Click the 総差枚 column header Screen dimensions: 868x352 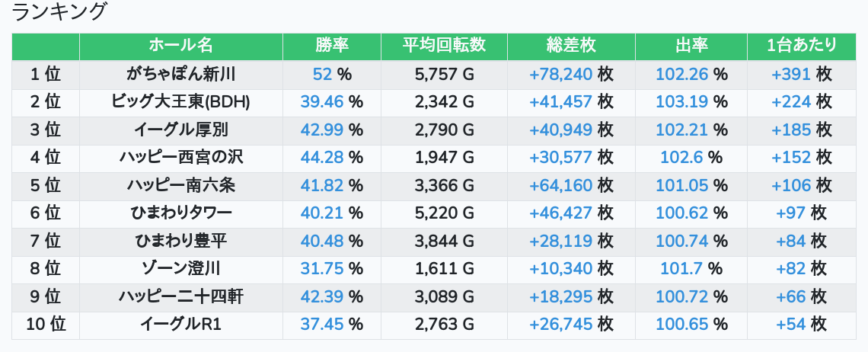click(571, 46)
